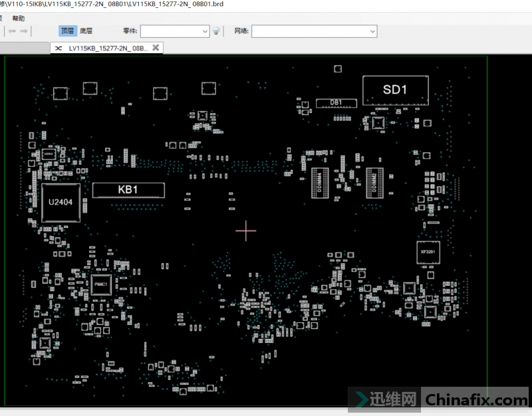Click the lightbulb icon beside the 零件 field
Viewport: 532px width, 416px height.
click(x=216, y=31)
